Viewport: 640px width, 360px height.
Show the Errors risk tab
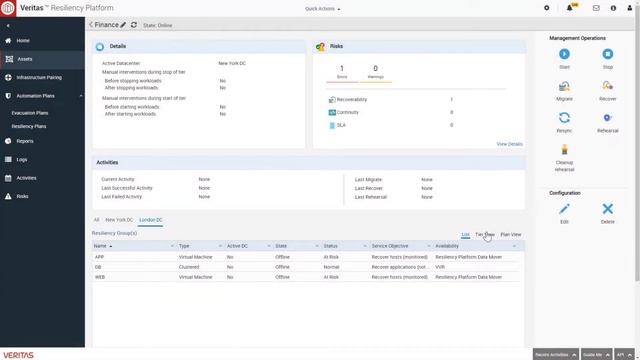tap(342, 72)
